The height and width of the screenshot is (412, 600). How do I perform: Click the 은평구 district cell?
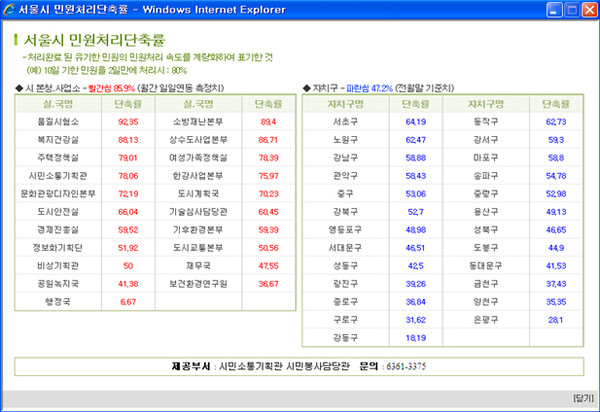coord(486,319)
